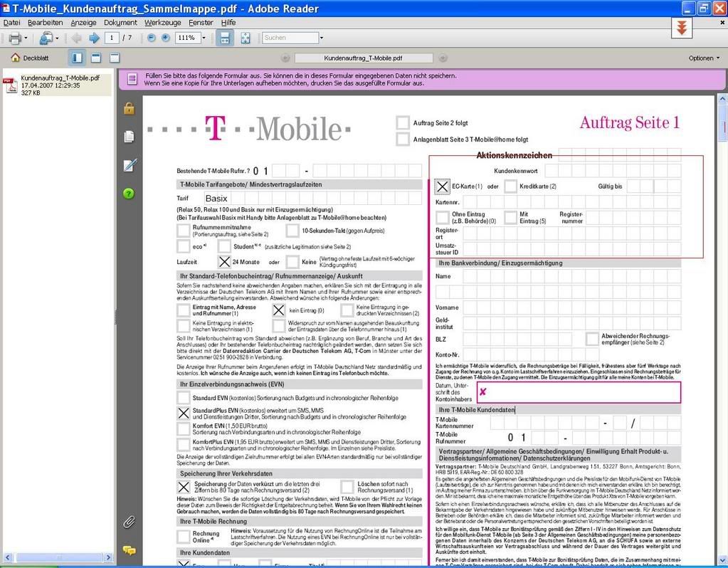The width and height of the screenshot is (728, 568).
Task: Click the Tarif field showing Basix
Action: (x=312, y=199)
